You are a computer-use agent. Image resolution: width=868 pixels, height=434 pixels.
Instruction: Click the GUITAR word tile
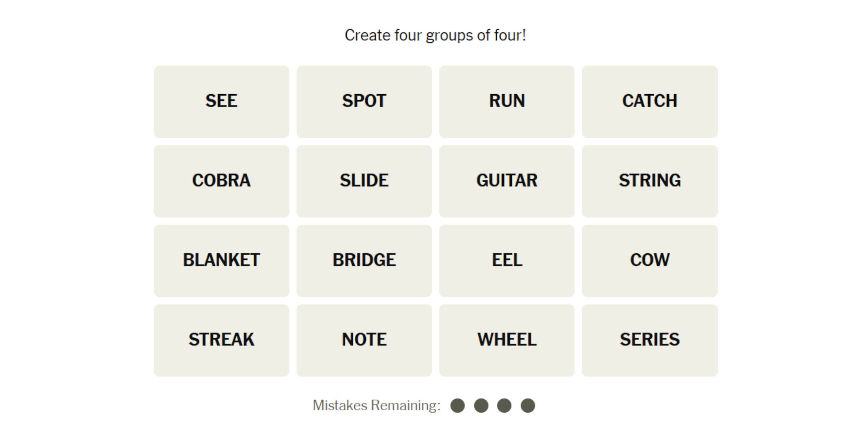507,181
